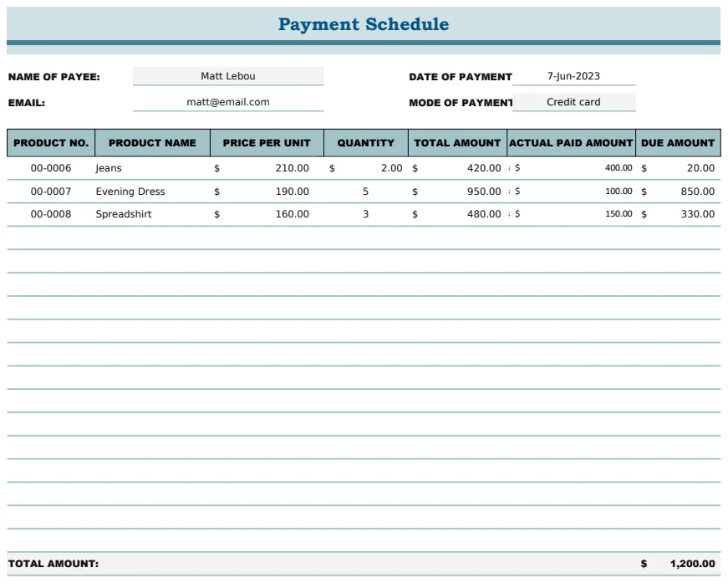
Task: Select the PRODUCT NO. column header
Action: tap(51, 143)
